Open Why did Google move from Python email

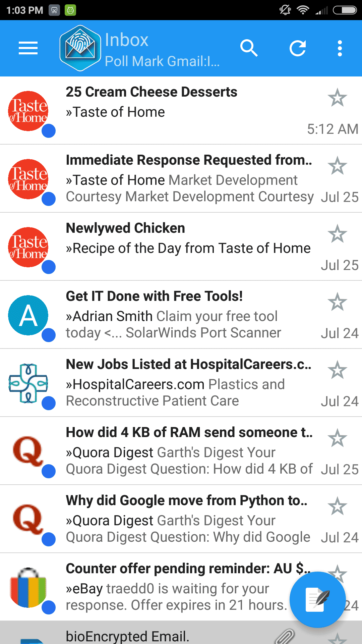point(181,519)
